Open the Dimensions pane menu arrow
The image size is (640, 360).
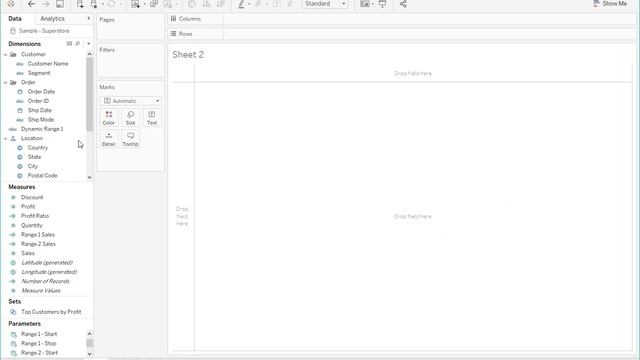[x=89, y=44]
